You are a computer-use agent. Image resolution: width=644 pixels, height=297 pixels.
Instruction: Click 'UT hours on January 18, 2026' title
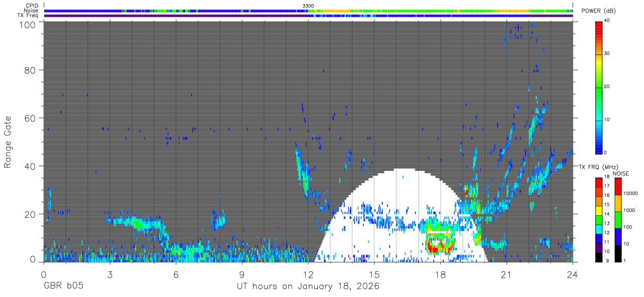click(x=308, y=287)
